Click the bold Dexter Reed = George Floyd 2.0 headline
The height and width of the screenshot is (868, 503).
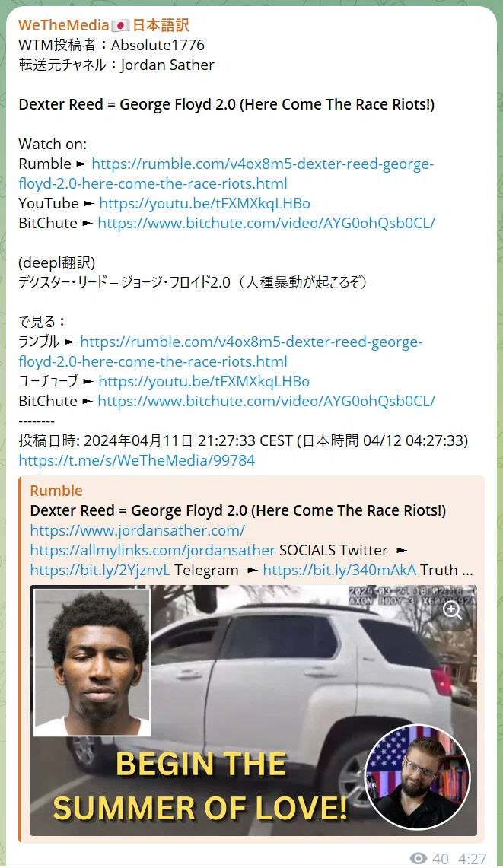pos(227,105)
